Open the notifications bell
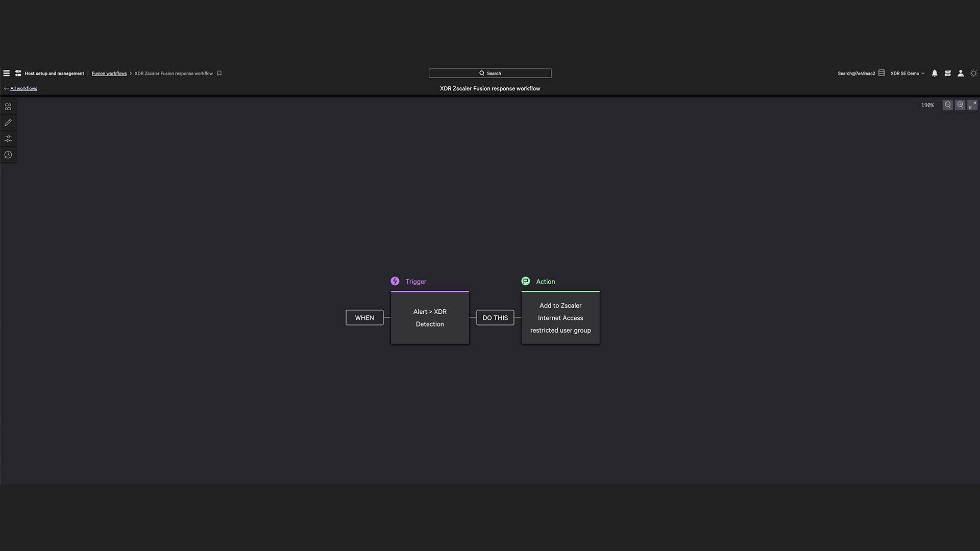Screen dimensions: 980x551 coord(935,73)
